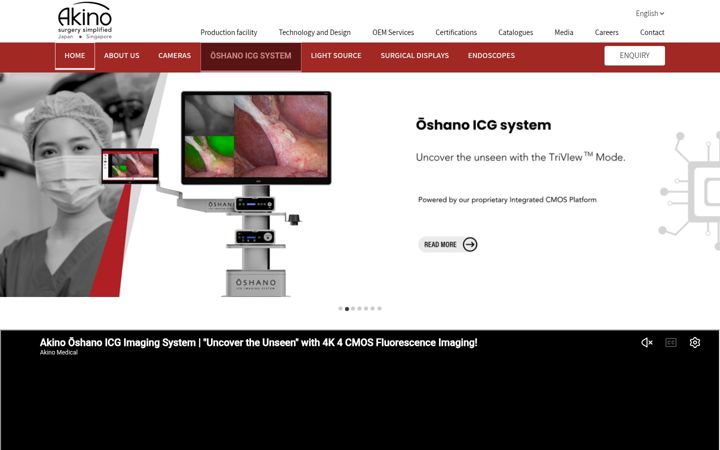Open SURGICAL DISPLAYS menu item
This screenshot has width=720, height=450.
click(x=415, y=56)
